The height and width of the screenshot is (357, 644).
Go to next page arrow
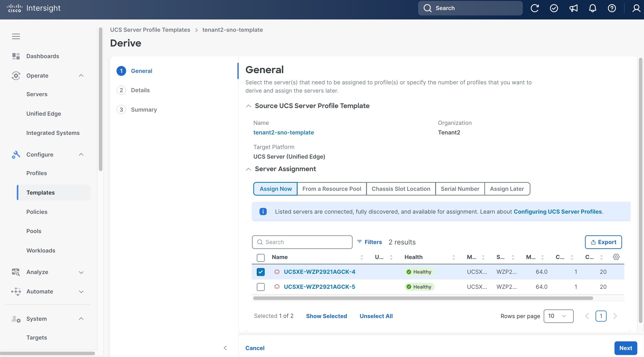[x=615, y=316]
